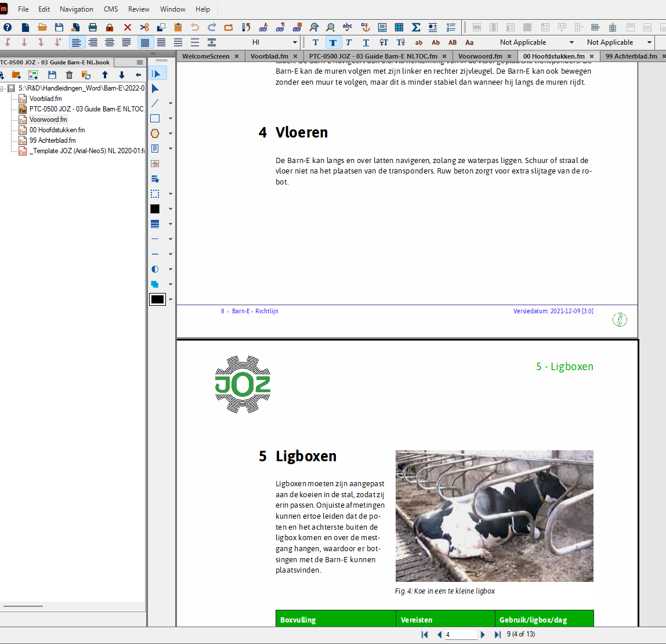This screenshot has width=666, height=644.
Task: Open the CMS menu
Action: click(110, 9)
